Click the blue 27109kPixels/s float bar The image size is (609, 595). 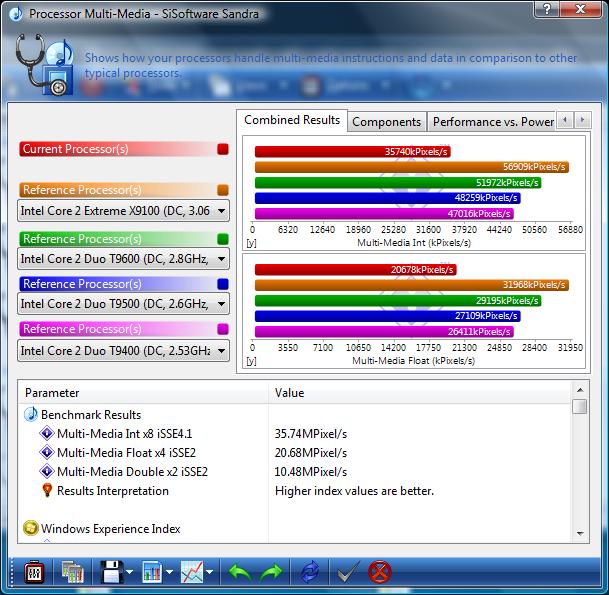pyautogui.click(x=388, y=316)
